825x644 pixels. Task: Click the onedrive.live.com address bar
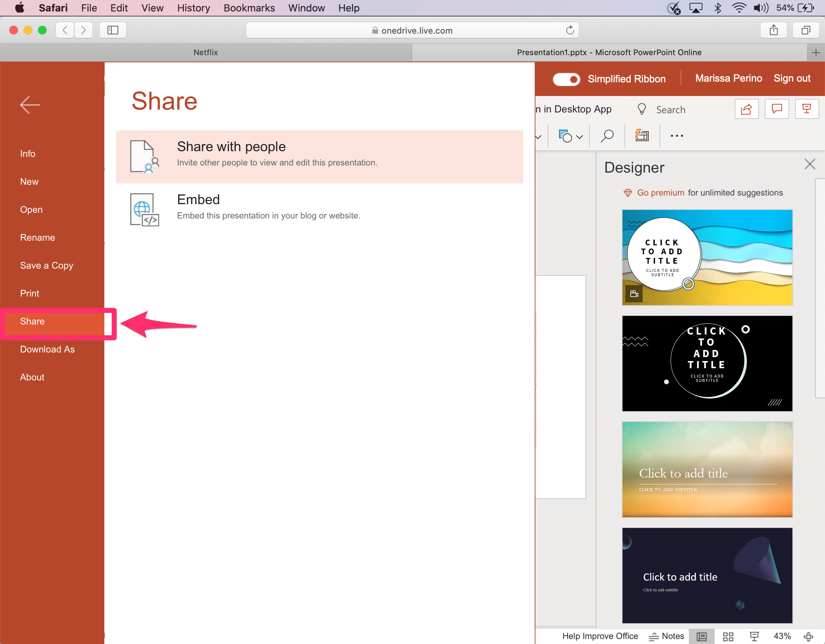[412, 30]
